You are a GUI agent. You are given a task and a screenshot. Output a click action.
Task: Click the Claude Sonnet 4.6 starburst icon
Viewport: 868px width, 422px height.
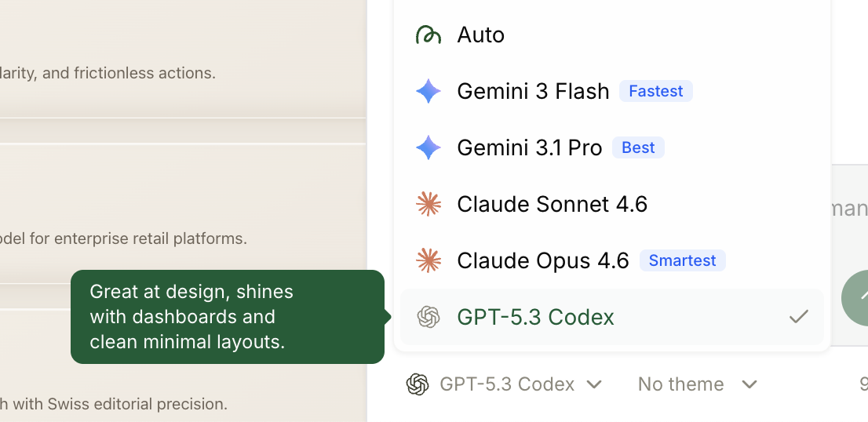pos(429,204)
